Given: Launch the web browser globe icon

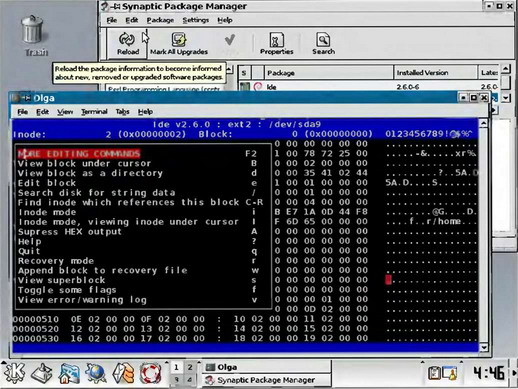Looking at the screenshot, I should tap(95, 373).
